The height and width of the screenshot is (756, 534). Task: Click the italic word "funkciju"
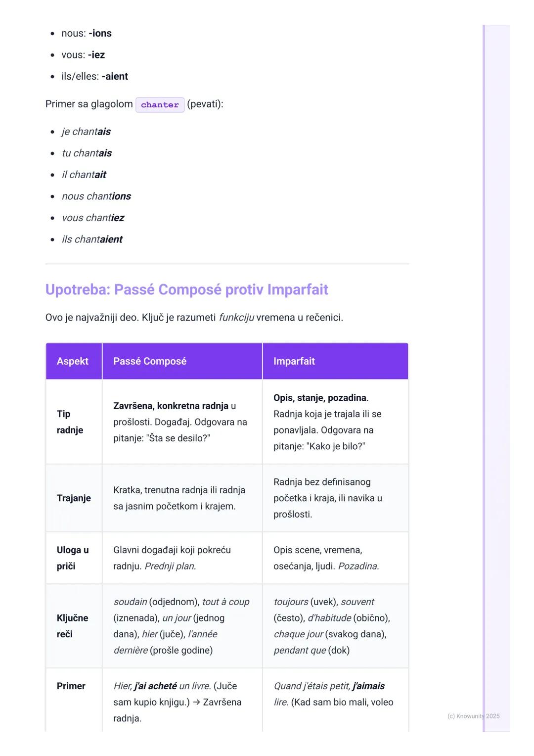click(x=236, y=317)
